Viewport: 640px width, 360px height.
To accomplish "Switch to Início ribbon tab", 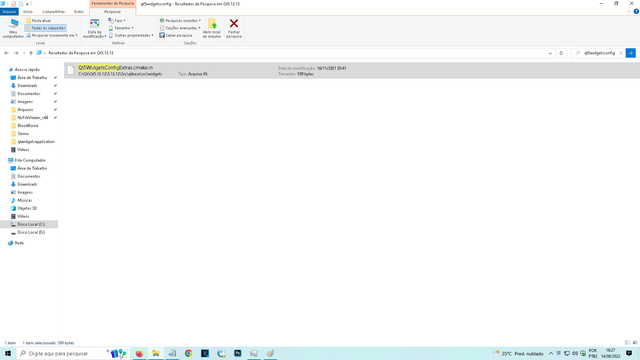I will [28, 12].
